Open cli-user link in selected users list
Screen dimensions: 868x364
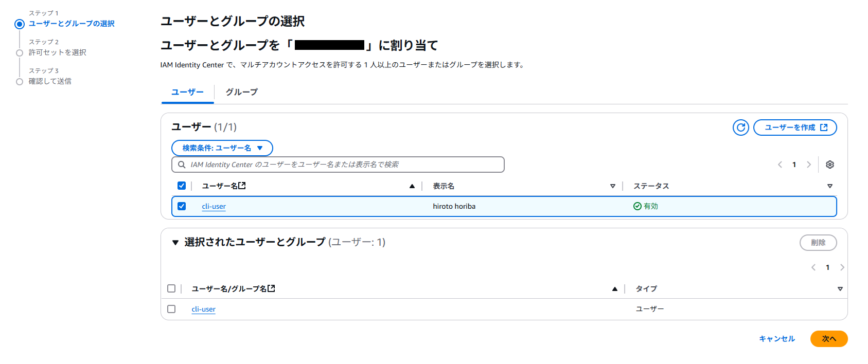(x=203, y=309)
